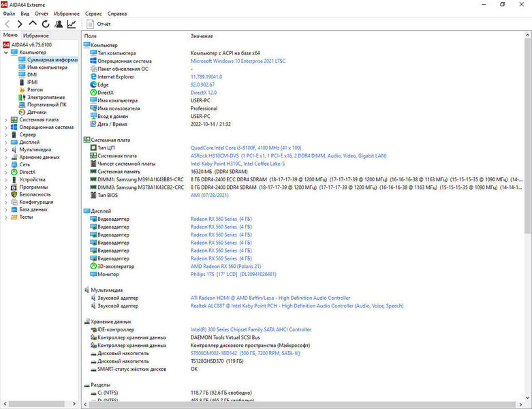Open the Справка menu

[x=117, y=14]
